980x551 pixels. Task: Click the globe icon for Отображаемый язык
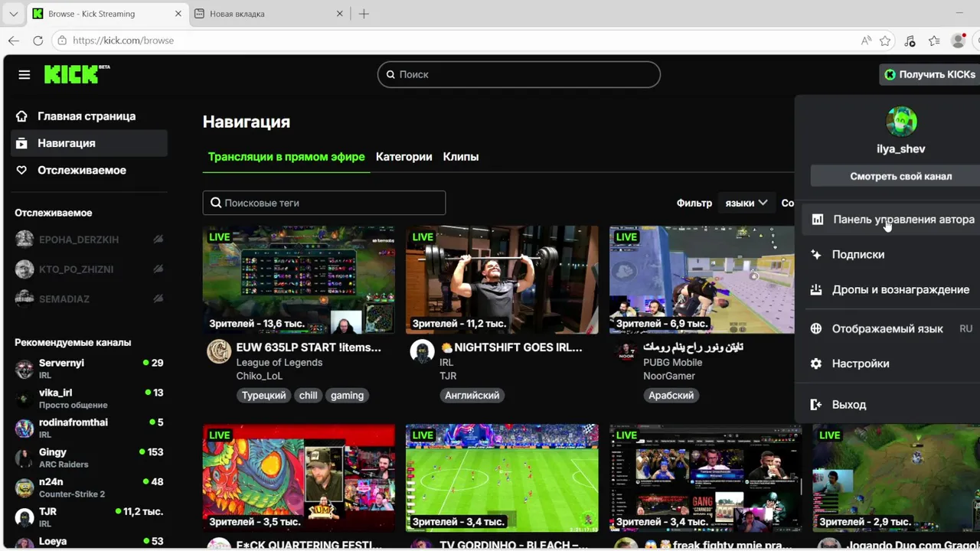tap(816, 328)
